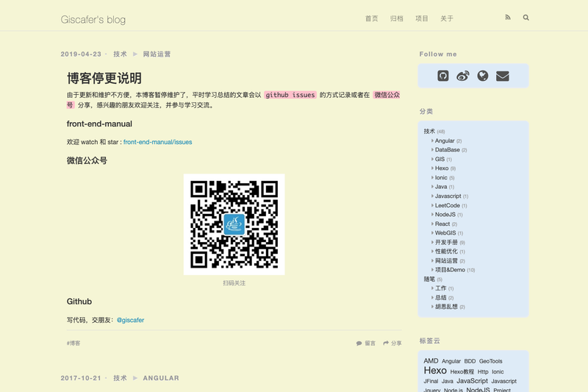Open 项目&Demo category in sidebar
Image resolution: width=588 pixels, height=392 pixels.
coord(450,270)
